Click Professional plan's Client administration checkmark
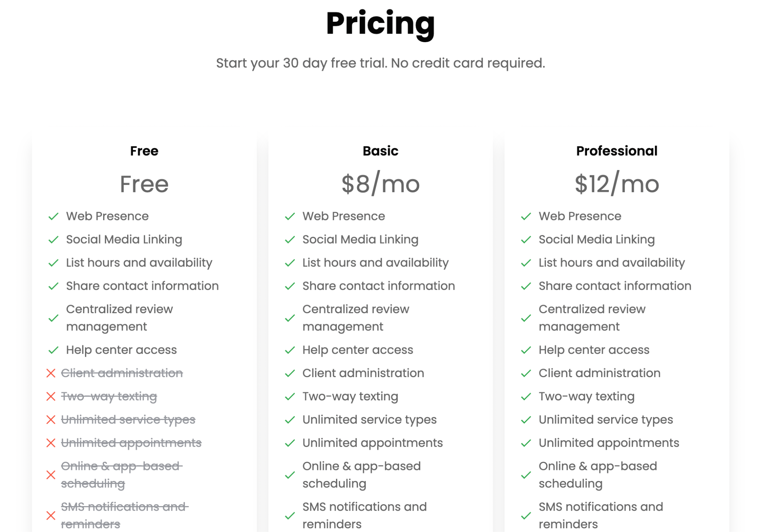This screenshot has width=757, height=532. point(526,373)
